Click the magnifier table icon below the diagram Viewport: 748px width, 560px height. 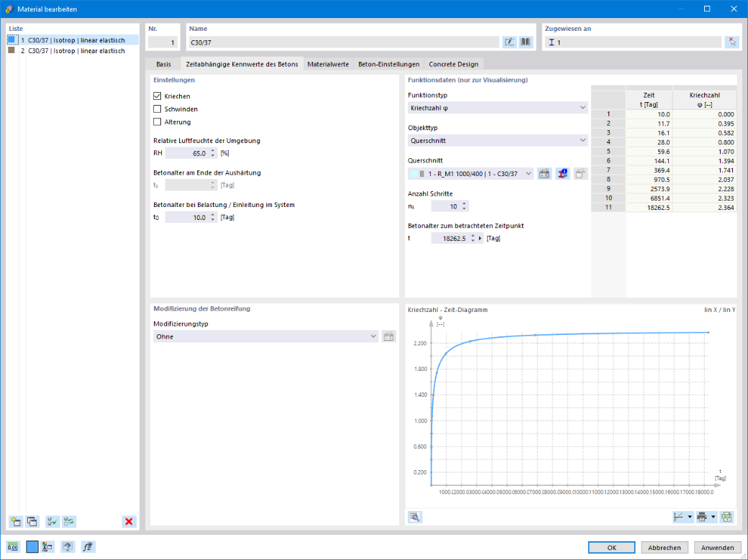pos(415,517)
